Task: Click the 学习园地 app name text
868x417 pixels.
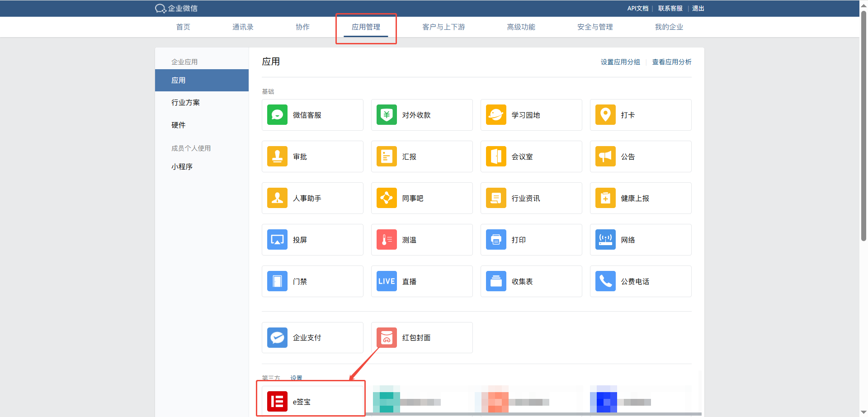Action: click(x=526, y=115)
